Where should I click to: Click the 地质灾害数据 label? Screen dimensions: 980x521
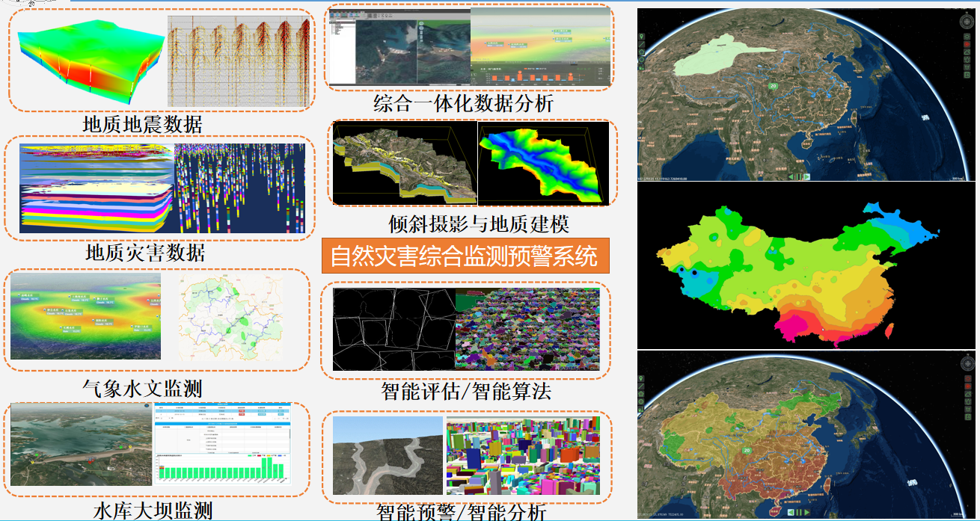[x=145, y=252]
